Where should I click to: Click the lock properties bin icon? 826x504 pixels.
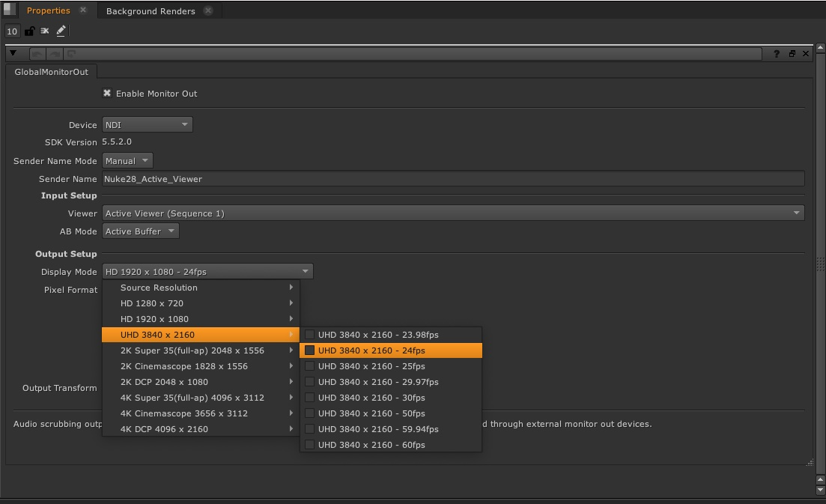pyautogui.click(x=29, y=31)
